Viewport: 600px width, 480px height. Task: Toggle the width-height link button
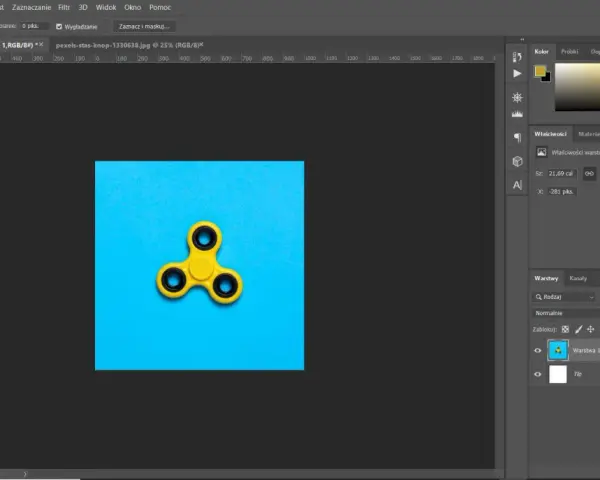[589, 173]
